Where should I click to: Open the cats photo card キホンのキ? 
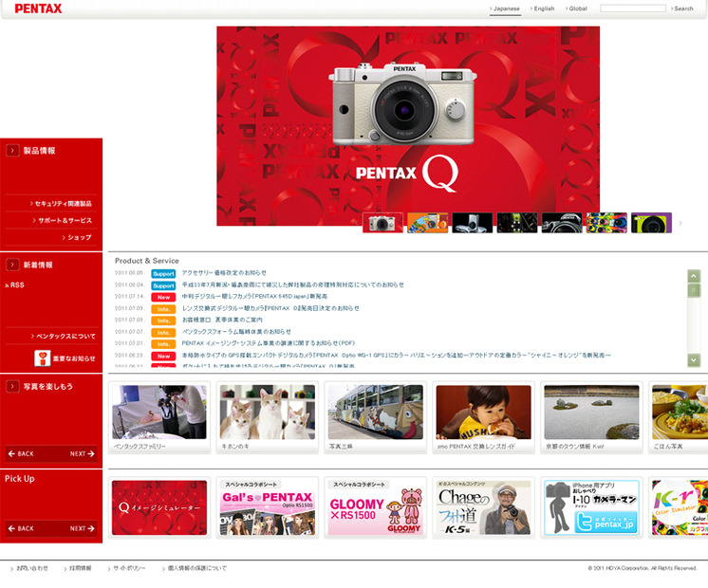(268, 417)
